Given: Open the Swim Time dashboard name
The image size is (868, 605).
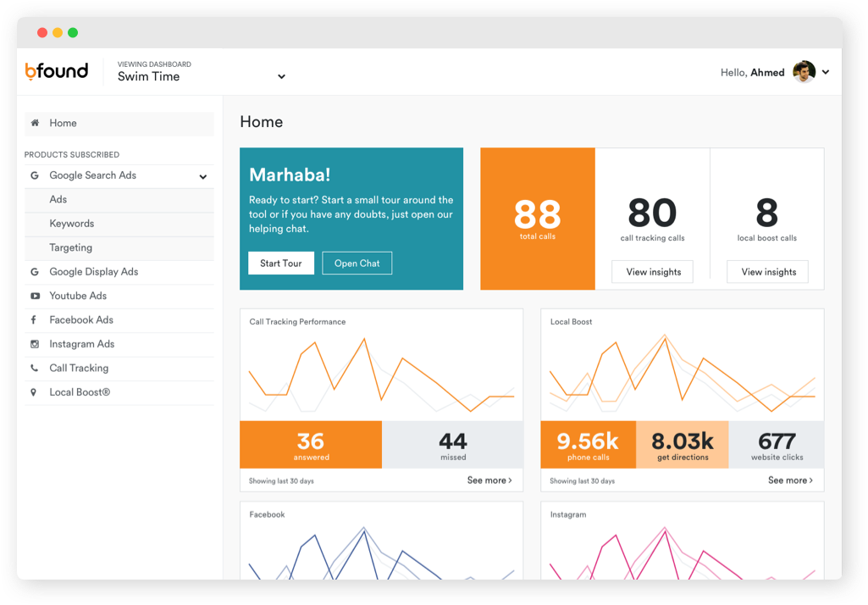Looking at the screenshot, I should [x=148, y=76].
